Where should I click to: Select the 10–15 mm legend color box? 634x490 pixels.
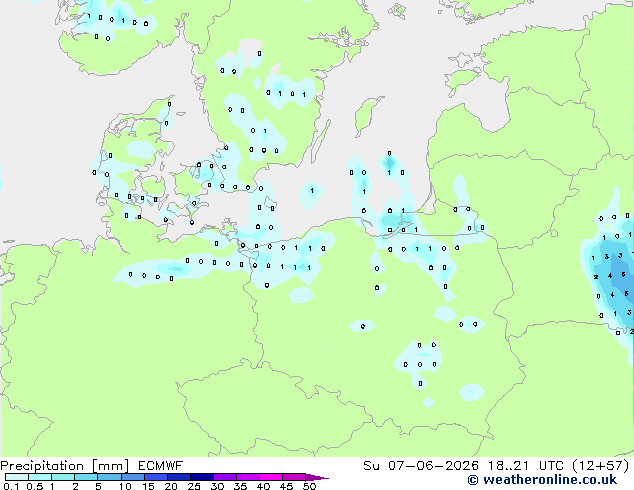(132, 477)
